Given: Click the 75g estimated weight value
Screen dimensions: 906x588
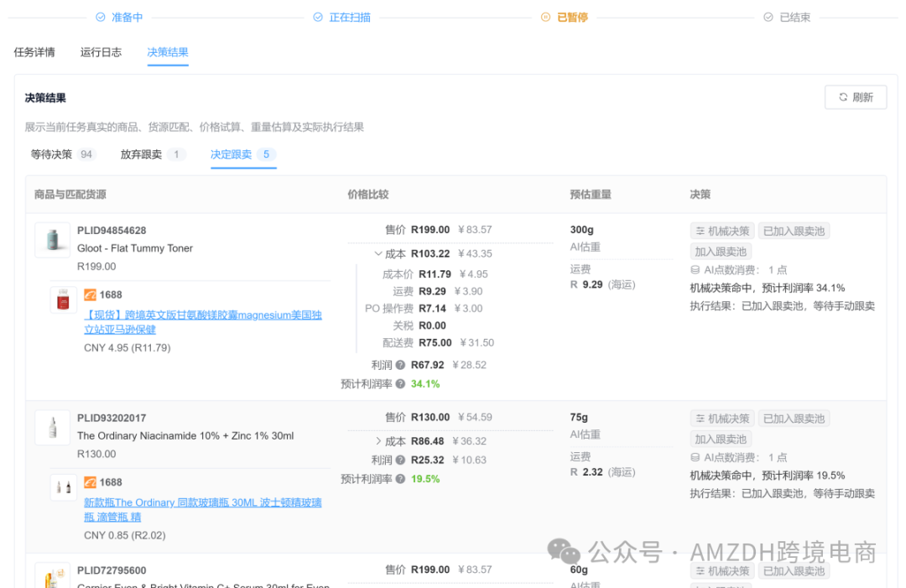Looking at the screenshot, I should [579, 418].
